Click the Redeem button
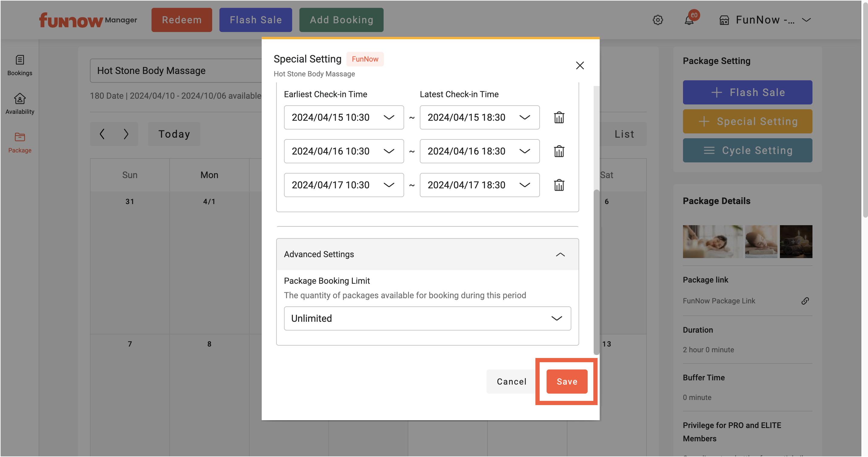Viewport: 868px width, 457px height. pos(182,20)
